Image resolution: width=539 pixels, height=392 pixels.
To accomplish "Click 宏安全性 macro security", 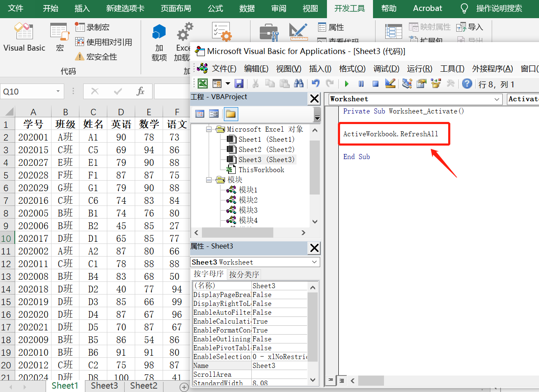I will 96,57.
